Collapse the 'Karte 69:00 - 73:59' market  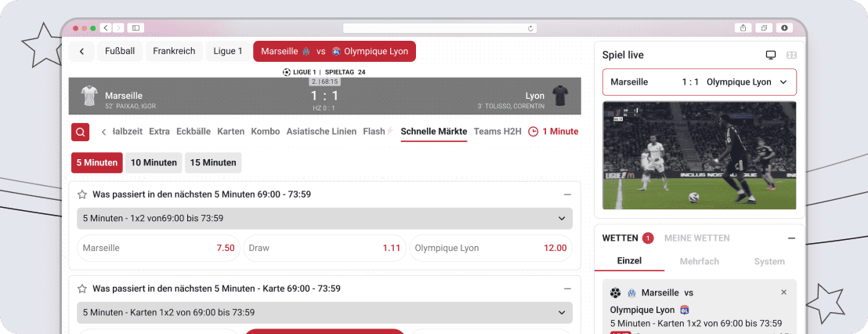[x=567, y=289]
